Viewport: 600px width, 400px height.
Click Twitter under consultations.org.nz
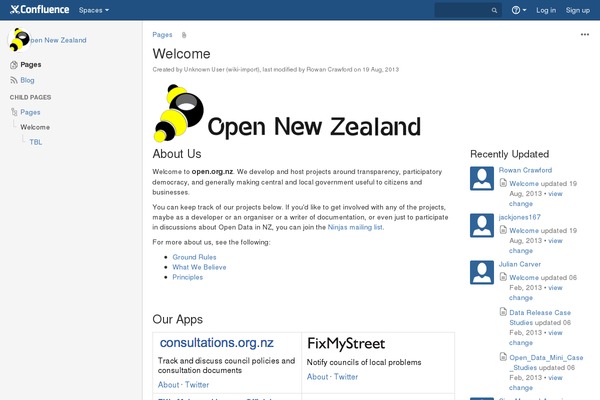click(197, 385)
